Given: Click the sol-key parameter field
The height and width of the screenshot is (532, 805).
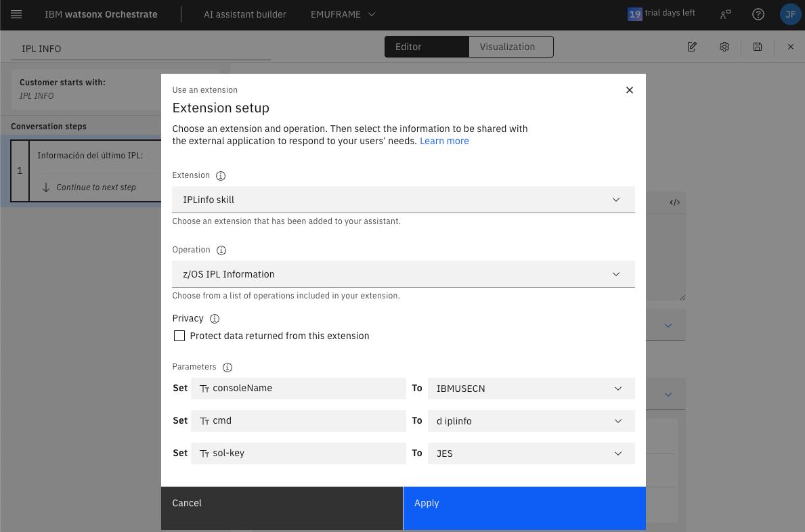Looking at the screenshot, I should tap(299, 453).
